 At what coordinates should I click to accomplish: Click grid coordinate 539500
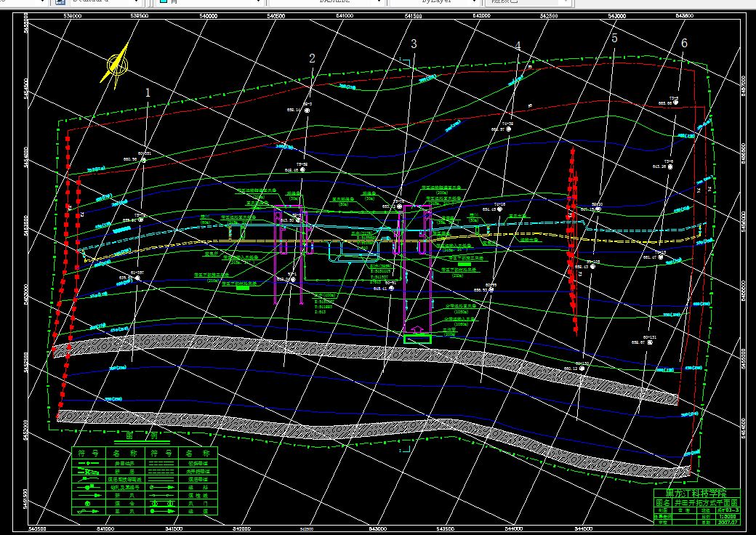140,16
